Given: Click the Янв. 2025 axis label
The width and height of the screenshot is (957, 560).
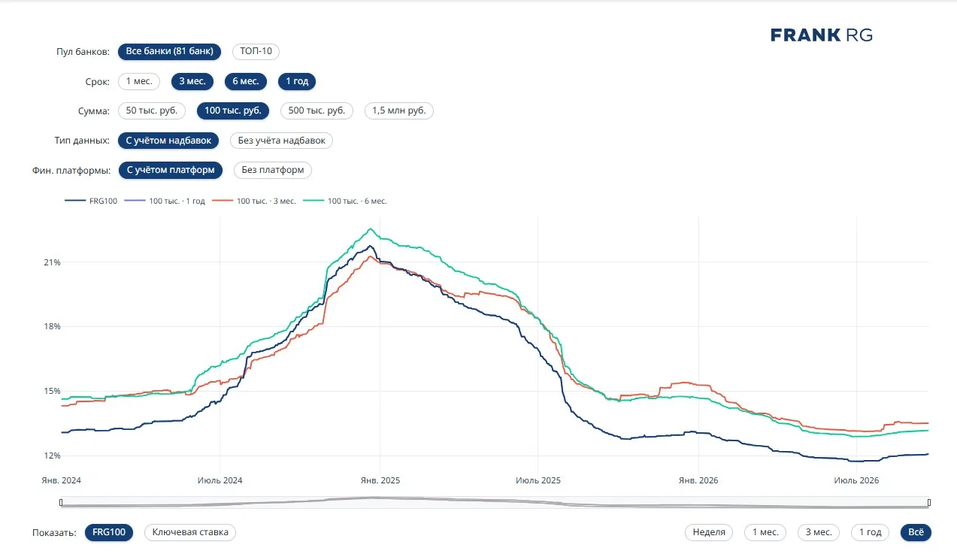Looking at the screenshot, I should [x=380, y=480].
